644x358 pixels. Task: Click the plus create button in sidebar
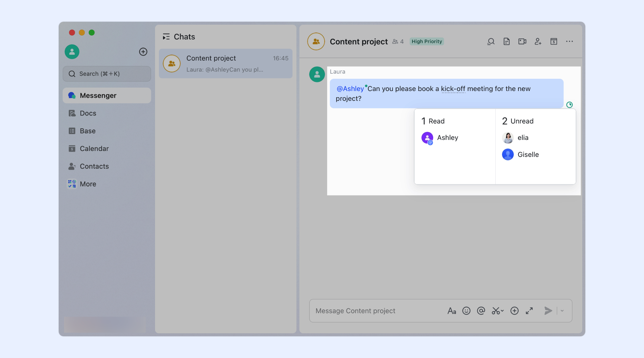coord(143,52)
